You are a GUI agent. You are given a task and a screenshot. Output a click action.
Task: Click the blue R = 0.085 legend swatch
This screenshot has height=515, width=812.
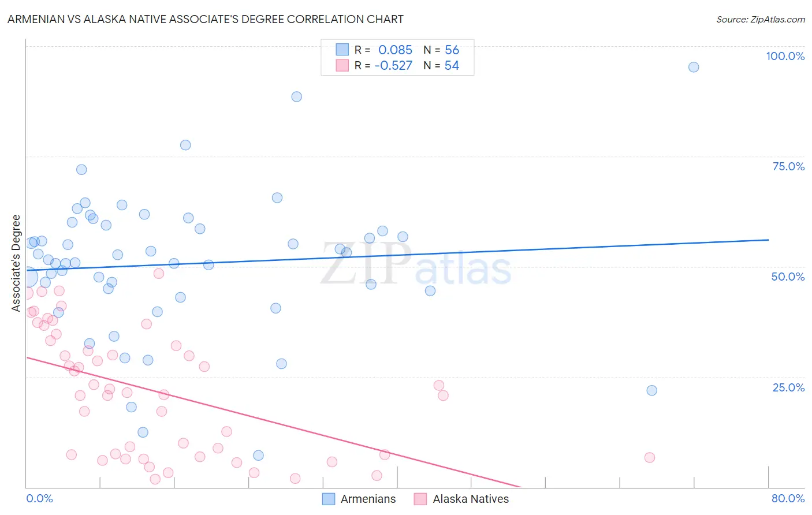(342, 50)
